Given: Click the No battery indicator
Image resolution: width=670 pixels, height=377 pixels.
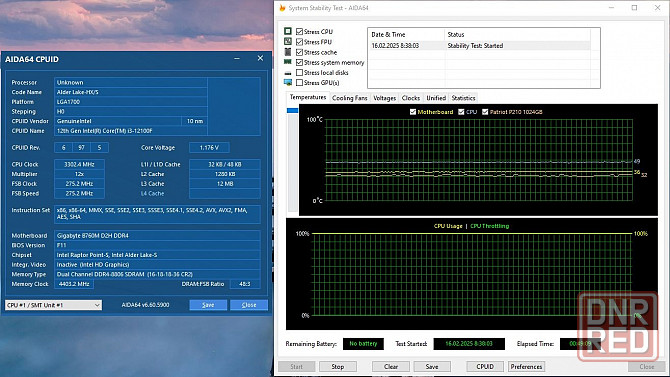Looking at the screenshot, I should point(363,344).
